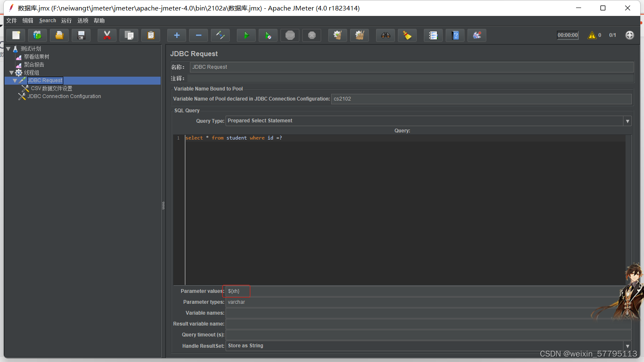
Task: Click the Clear results broom icon
Action: tap(338, 36)
